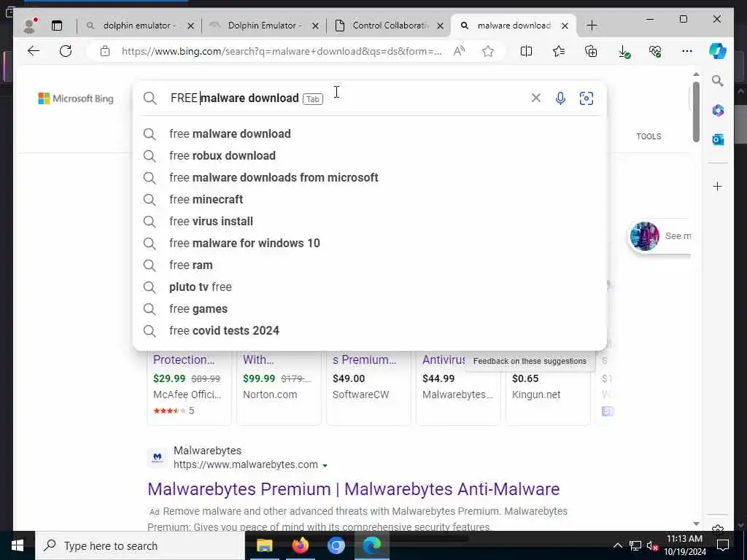Open Edge split screen icon
The width and height of the screenshot is (747, 560).
[527, 51]
